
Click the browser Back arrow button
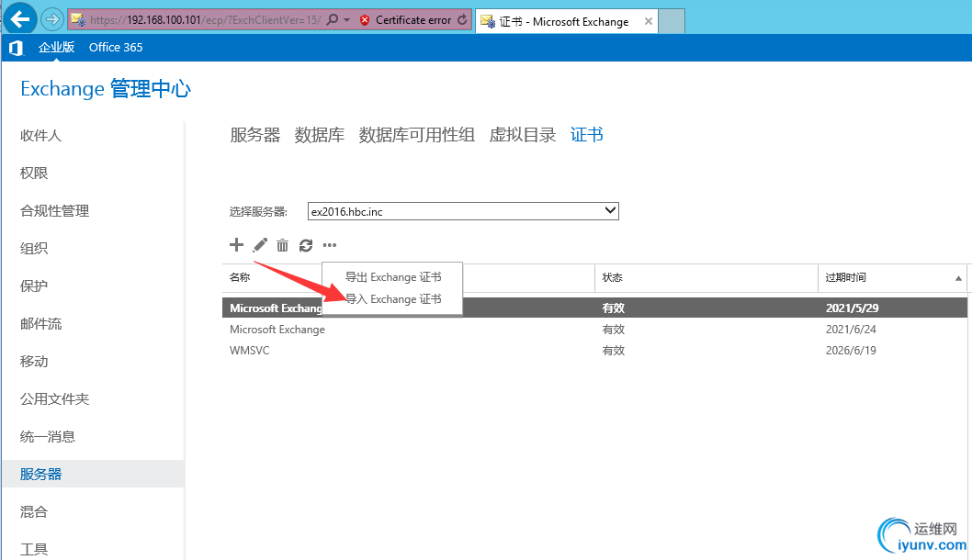point(20,19)
